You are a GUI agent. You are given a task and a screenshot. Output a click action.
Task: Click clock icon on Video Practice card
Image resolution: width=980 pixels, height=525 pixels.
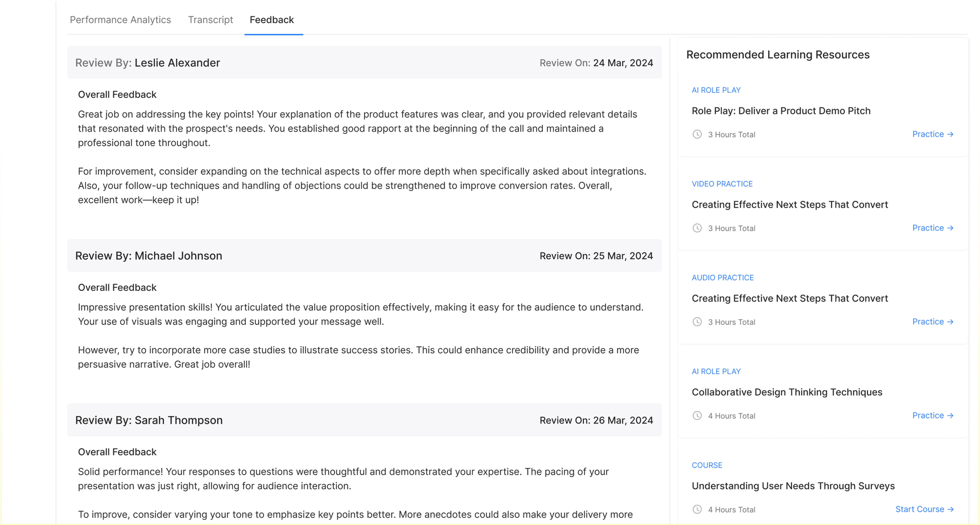697,228
